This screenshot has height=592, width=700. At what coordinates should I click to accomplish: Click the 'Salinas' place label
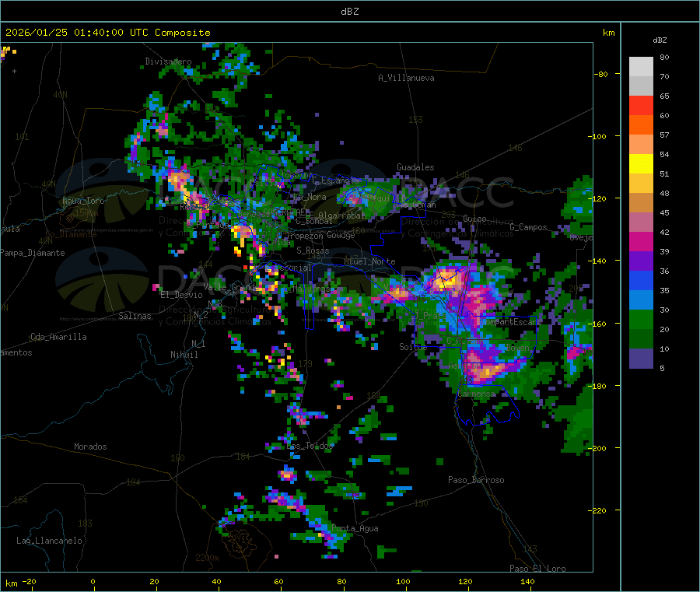[135, 316]
